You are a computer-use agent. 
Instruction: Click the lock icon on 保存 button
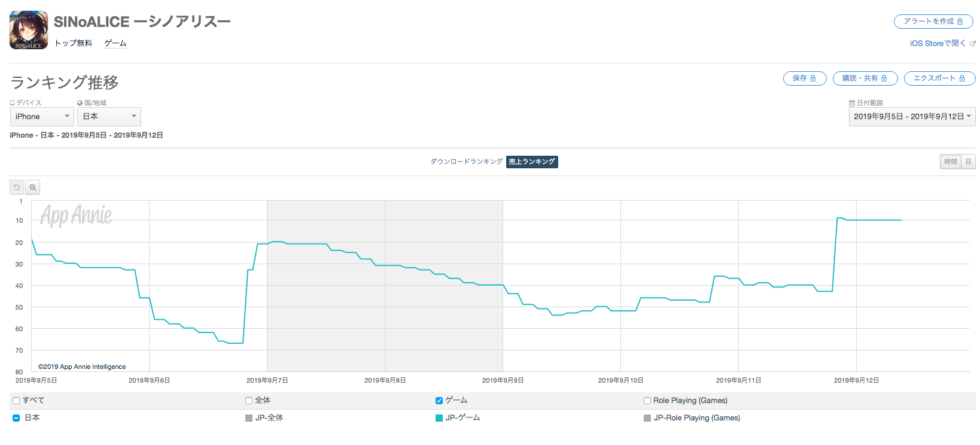(x=813, y=78)
